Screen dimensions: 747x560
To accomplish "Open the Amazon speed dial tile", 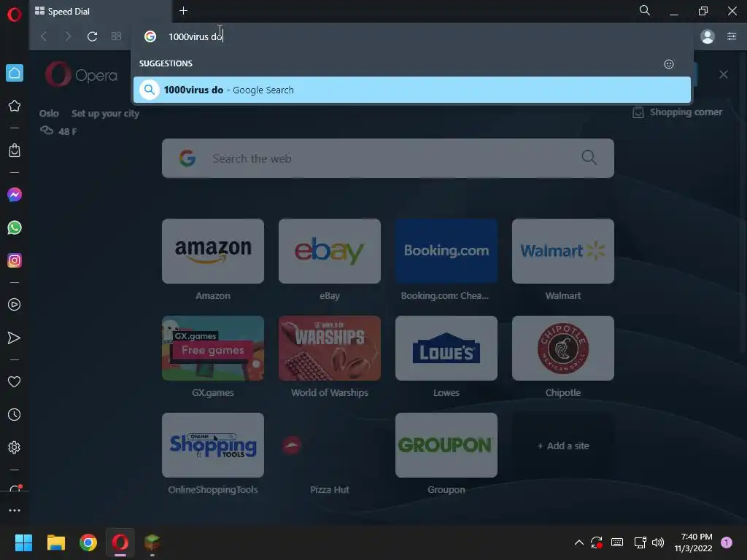I will (213, 251).
